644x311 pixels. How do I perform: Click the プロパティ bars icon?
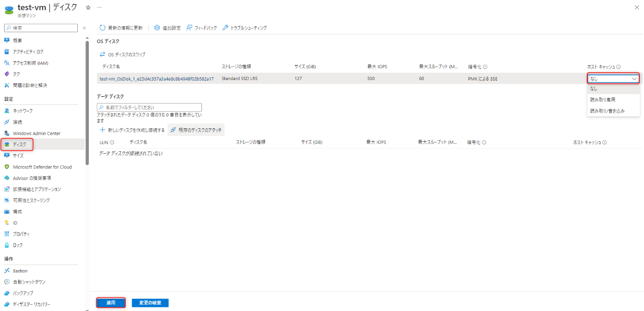coord(7,234)
